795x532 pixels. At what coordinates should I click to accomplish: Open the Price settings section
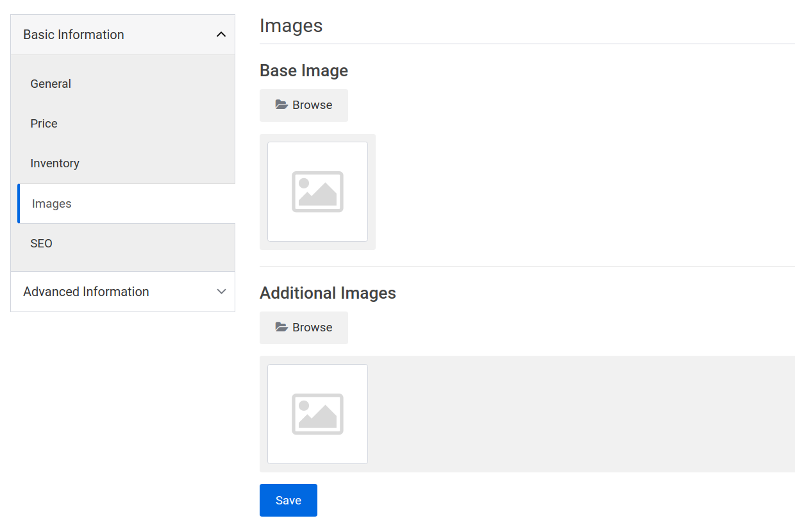pos(44,123)
